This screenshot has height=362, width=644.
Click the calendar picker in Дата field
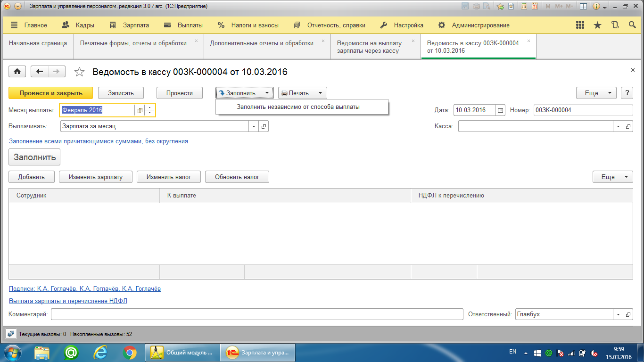[x=501, y=110]
